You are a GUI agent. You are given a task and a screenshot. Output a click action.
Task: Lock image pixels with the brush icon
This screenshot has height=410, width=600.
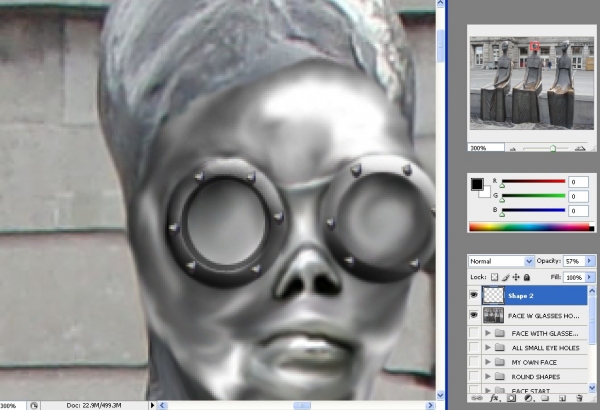[505, 277]
